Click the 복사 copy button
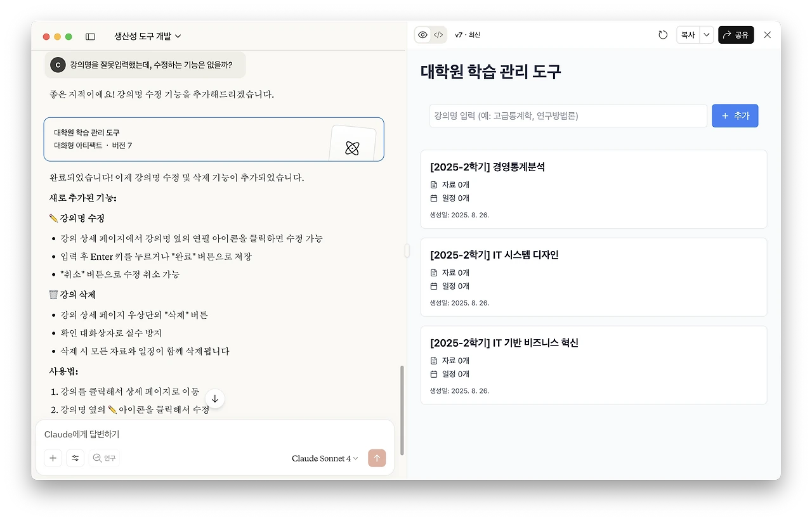Viewport: 812px width, 521px height. point(688,35)
